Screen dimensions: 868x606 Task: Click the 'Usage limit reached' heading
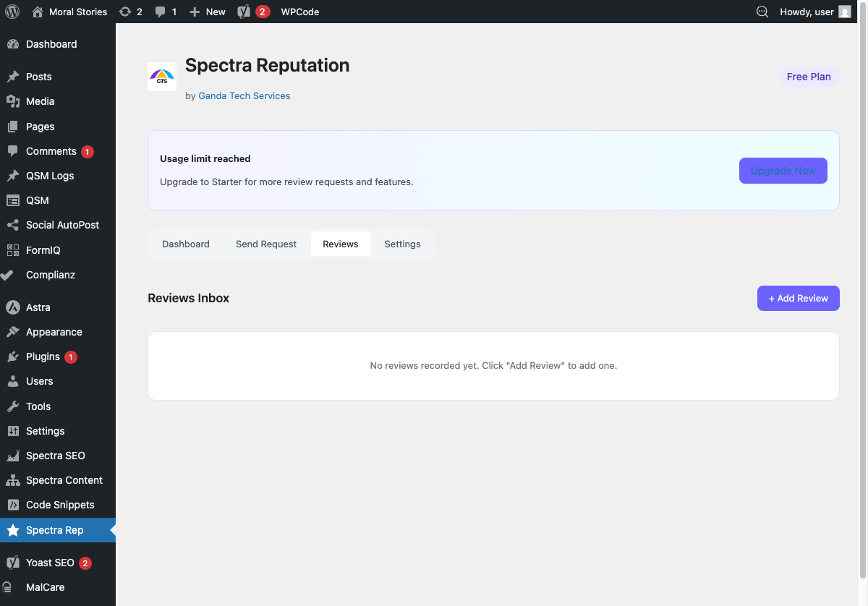point(205,158)
